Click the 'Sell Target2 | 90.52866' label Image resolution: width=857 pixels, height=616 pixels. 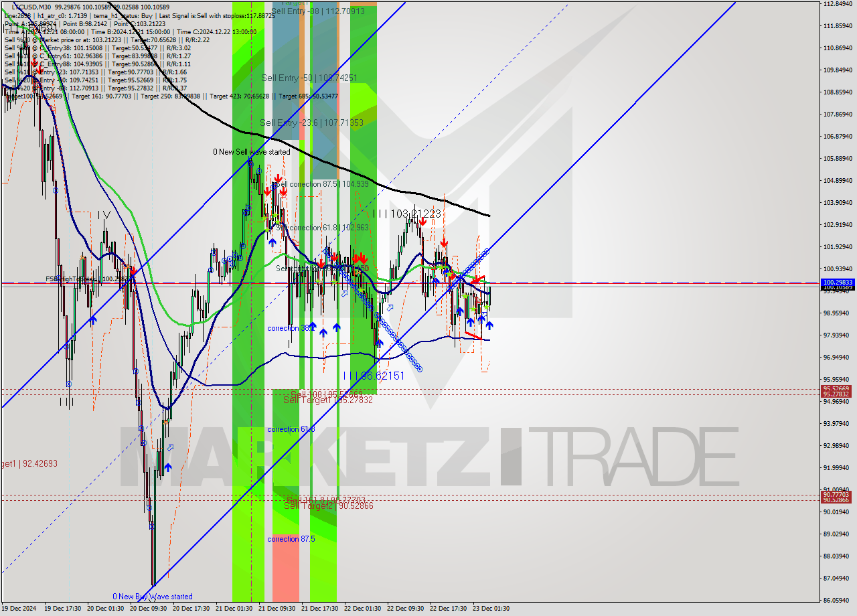coord(329,506)
